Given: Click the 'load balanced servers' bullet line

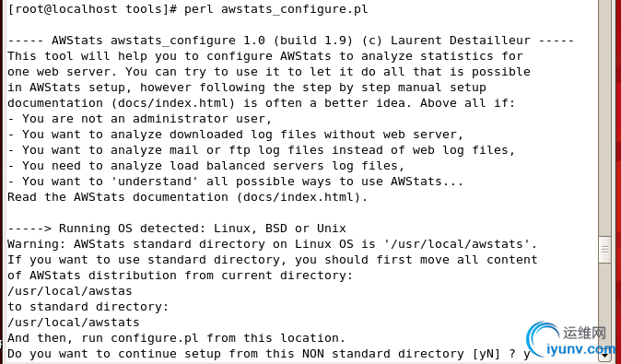Looking at the screenshot, I should point(206,166).
